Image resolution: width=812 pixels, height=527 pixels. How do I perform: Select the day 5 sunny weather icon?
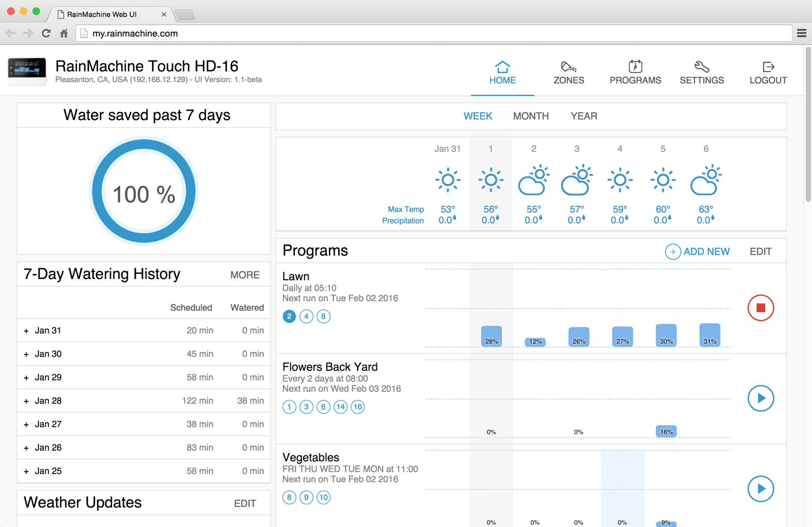click(x=663, y=180)
